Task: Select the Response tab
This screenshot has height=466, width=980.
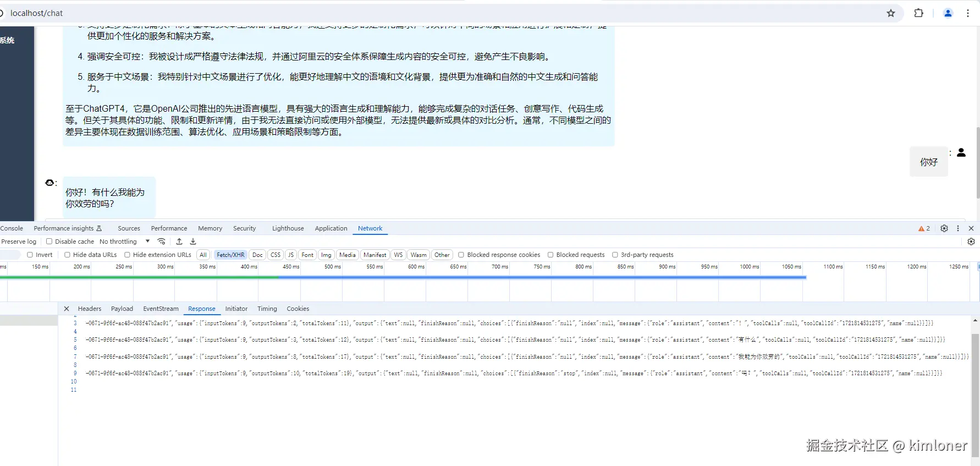Action: tap(202, 309)
